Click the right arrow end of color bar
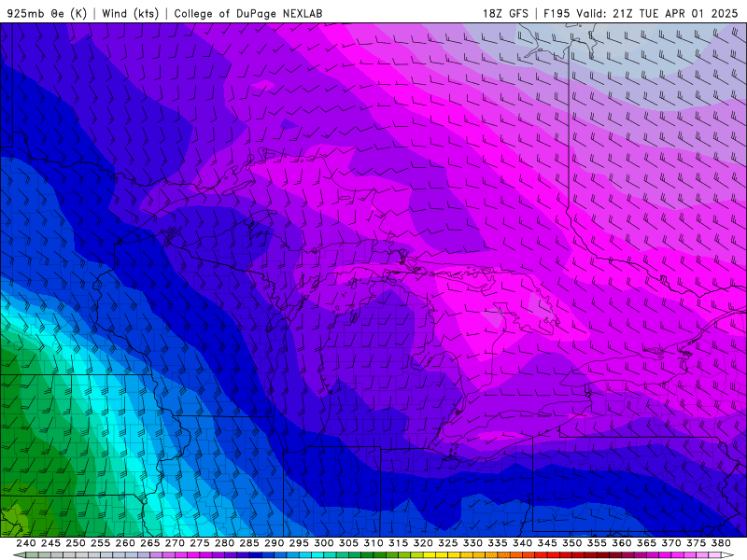Viewport: 747px width, 560px height. [x=727, y=555]
